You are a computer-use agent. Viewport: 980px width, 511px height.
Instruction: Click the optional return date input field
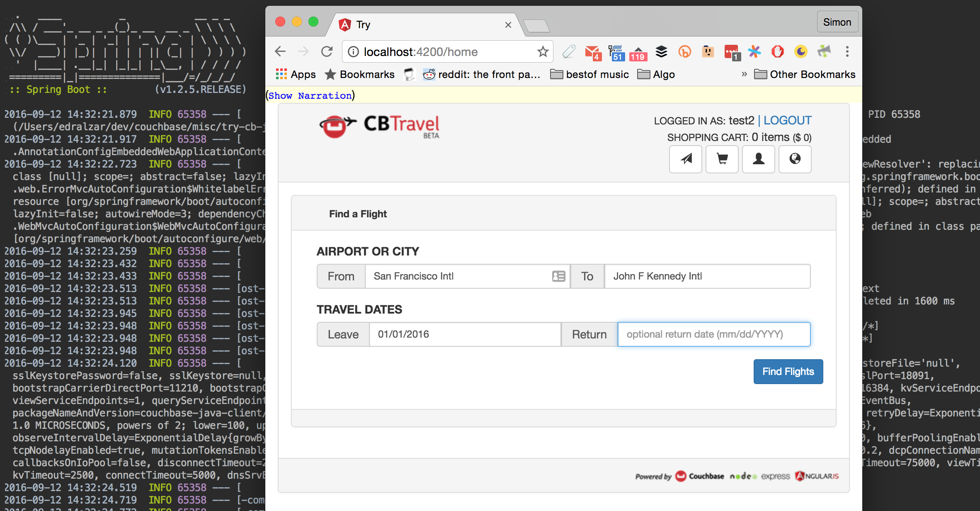(x=714, y=334)
